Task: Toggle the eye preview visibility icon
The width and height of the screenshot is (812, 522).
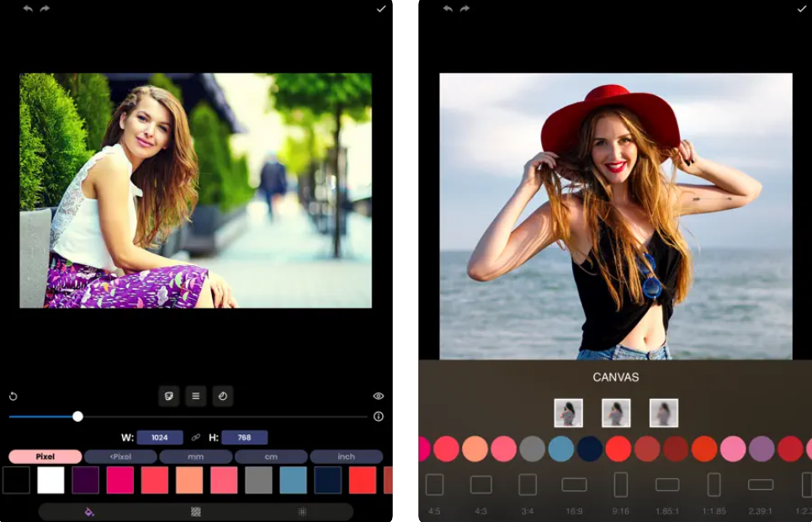Action: pos(379,396)
